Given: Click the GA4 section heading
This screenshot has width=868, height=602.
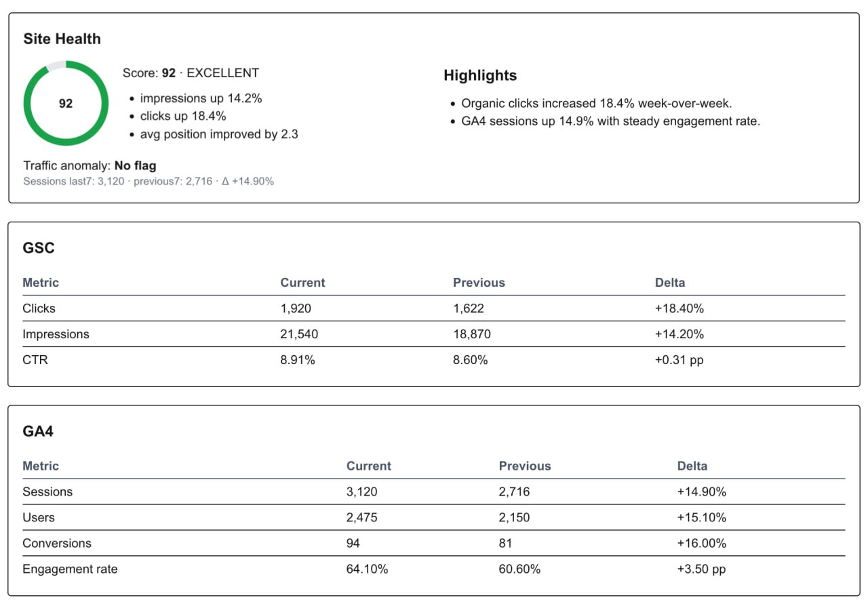Looking at the screenshot, I should point(38,430).
